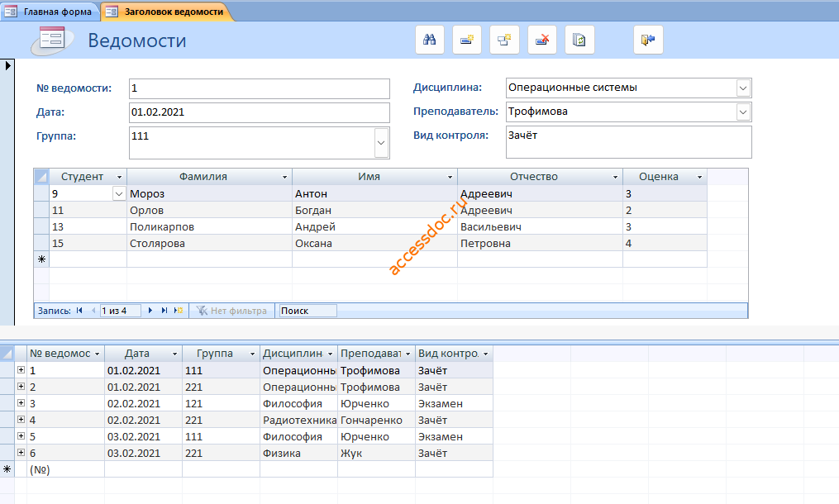Expand subdatasheet for ведомость 2
This screenshot has width=839, height=504.
pyautogui.click(x=21, y=387)
